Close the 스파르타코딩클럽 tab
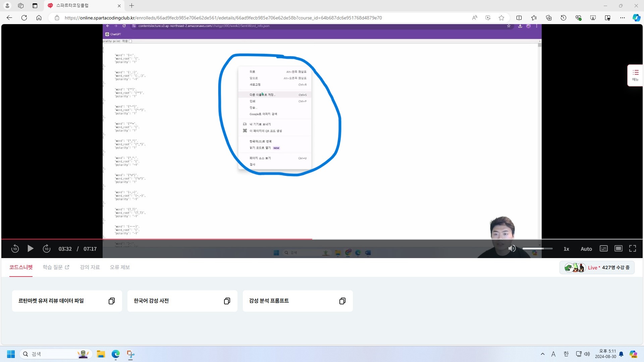This screenshot has width=644, height=362. tap(119, 6)
